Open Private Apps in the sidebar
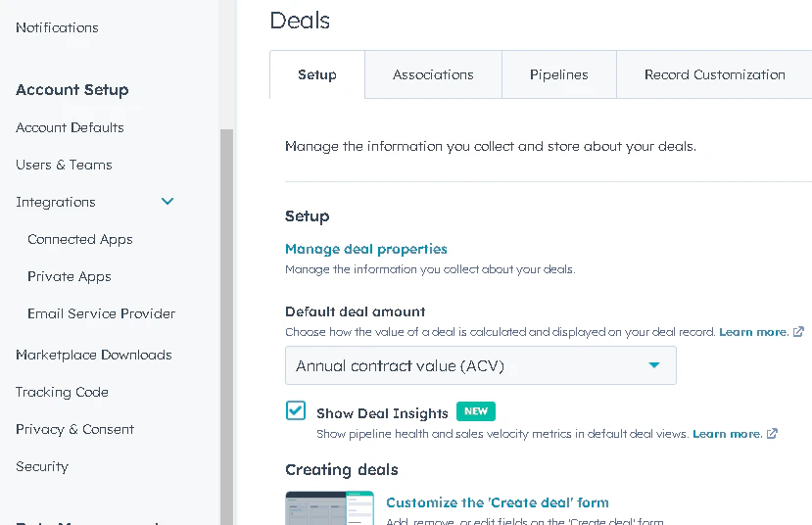The image size is (812, 525). 70,276
